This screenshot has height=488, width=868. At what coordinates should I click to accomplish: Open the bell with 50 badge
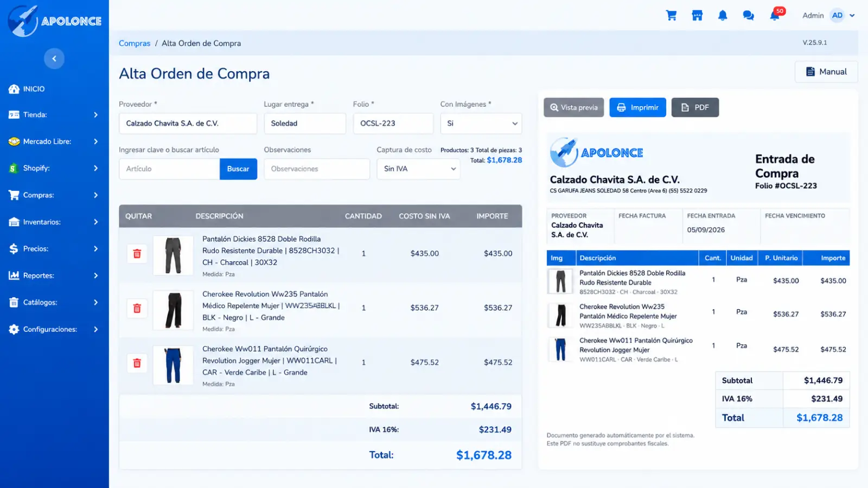776,14
